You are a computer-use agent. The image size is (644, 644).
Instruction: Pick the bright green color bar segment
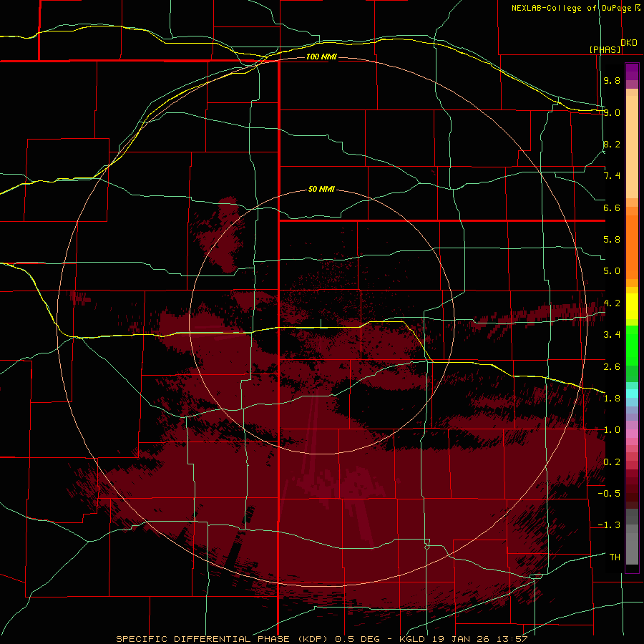tap(632, 346)
